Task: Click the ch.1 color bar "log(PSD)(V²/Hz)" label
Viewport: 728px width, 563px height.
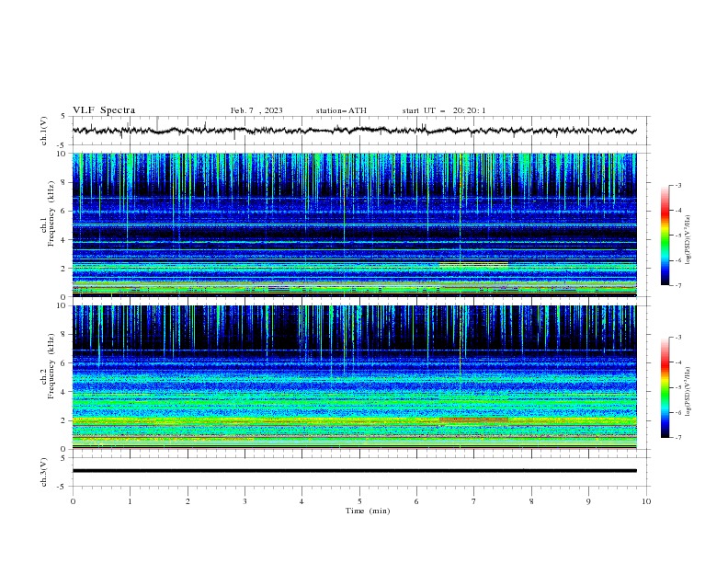Action: tap(688, 240)
